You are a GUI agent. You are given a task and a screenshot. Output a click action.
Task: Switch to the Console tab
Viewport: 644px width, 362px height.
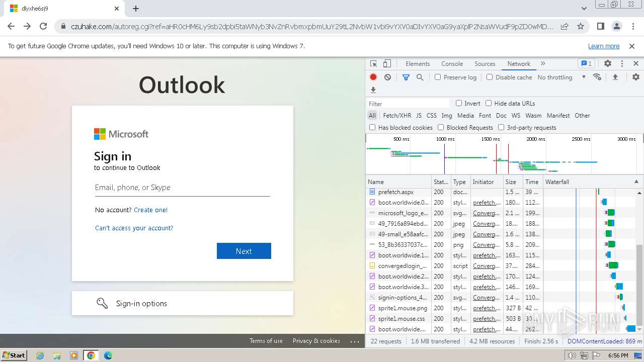(452, 64)
